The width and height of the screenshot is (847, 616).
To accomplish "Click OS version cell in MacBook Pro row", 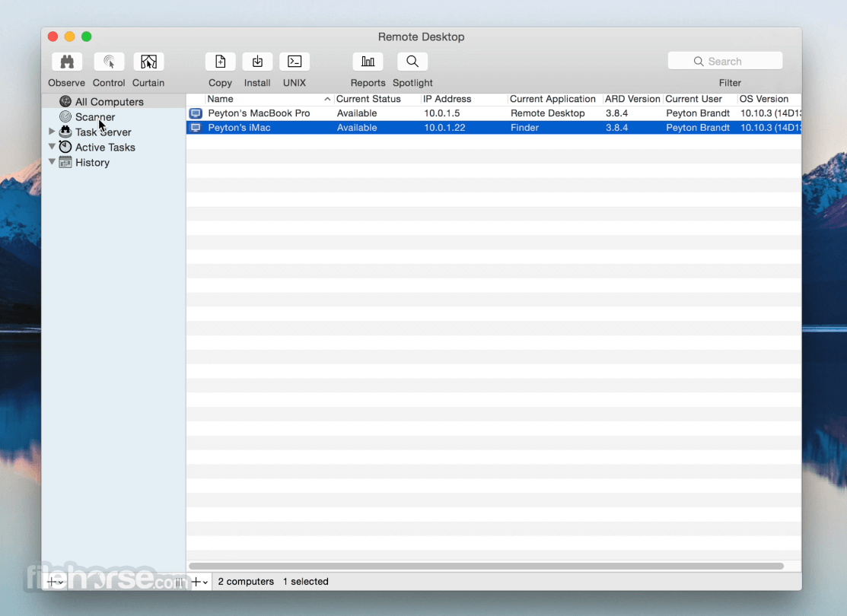I will [770, 113].
